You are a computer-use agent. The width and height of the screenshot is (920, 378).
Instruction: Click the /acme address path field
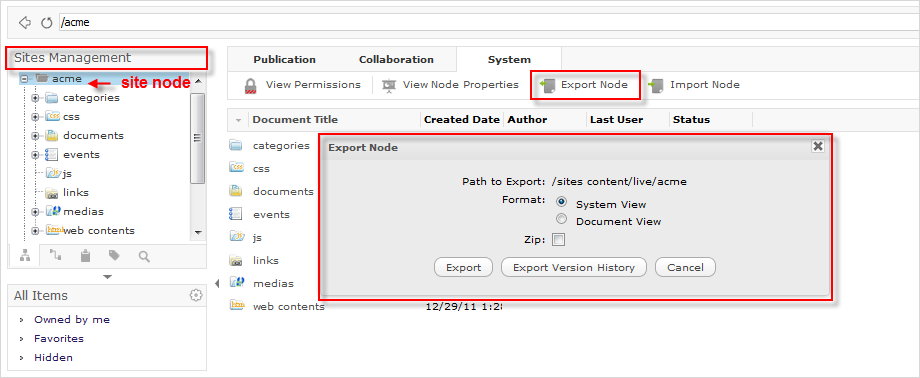click(x=489, y=23)
